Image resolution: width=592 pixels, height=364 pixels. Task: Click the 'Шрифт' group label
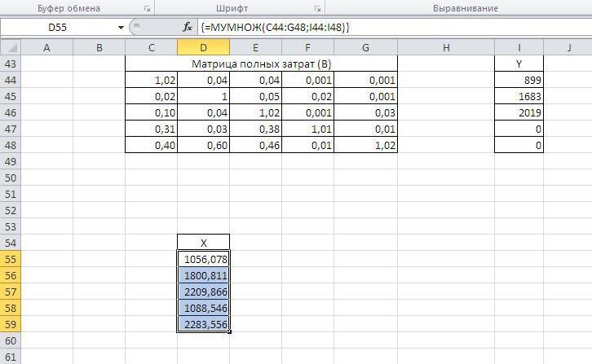(x=232, y=8)
